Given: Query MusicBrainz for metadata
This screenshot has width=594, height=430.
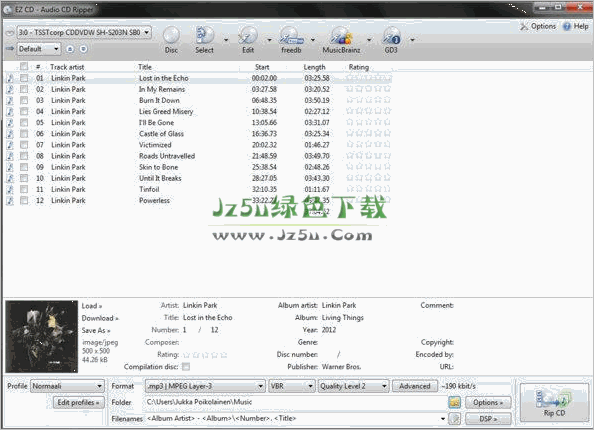Looking at the screenshot, I should click(x=341, y=39).
